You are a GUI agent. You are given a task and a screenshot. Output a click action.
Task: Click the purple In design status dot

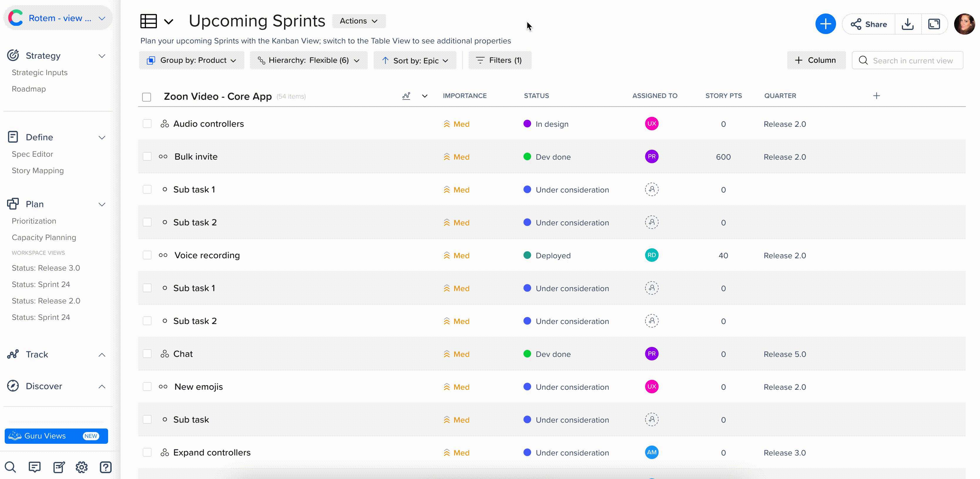(527, 124)
